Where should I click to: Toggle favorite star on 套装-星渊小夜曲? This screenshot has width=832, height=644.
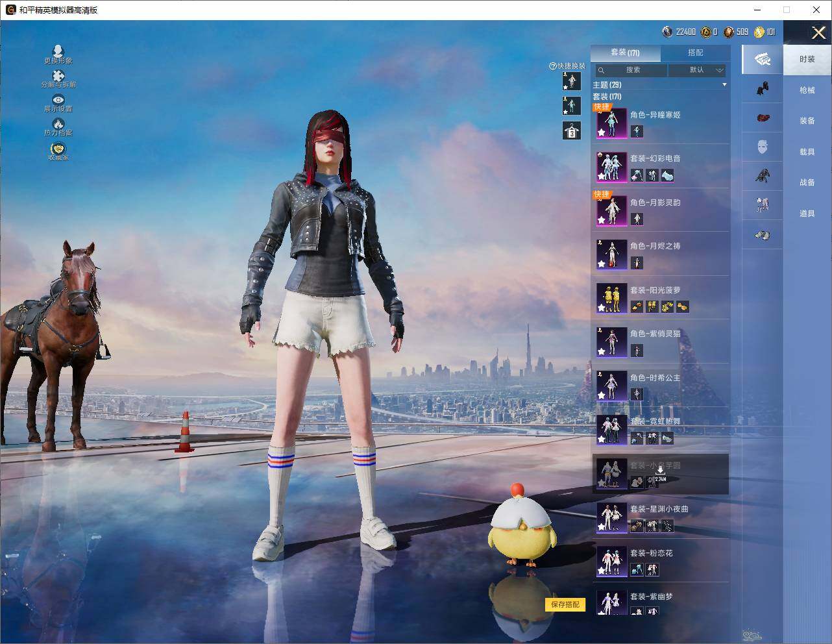click(x=602, y=527)
